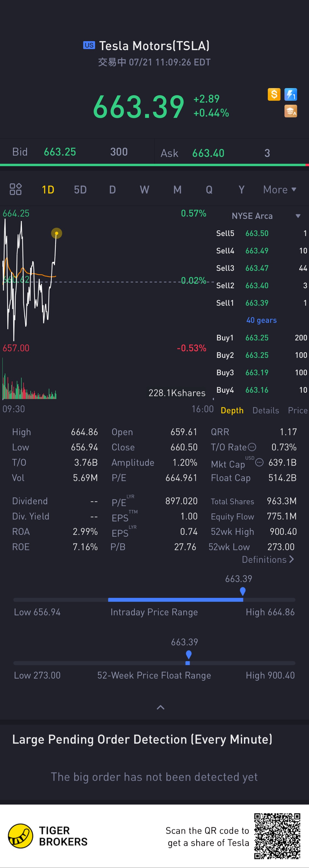Switch chart to D daily period
309x868 pixels.
[112, 190]
